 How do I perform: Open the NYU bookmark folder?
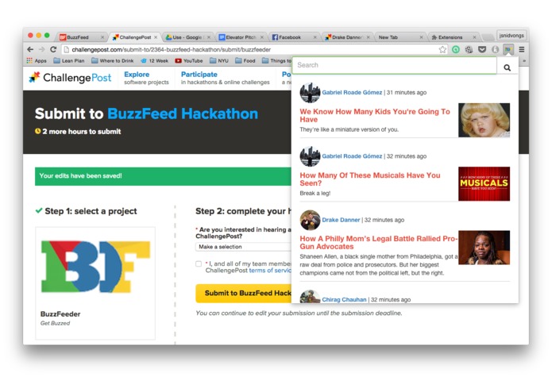pos(219,60)
